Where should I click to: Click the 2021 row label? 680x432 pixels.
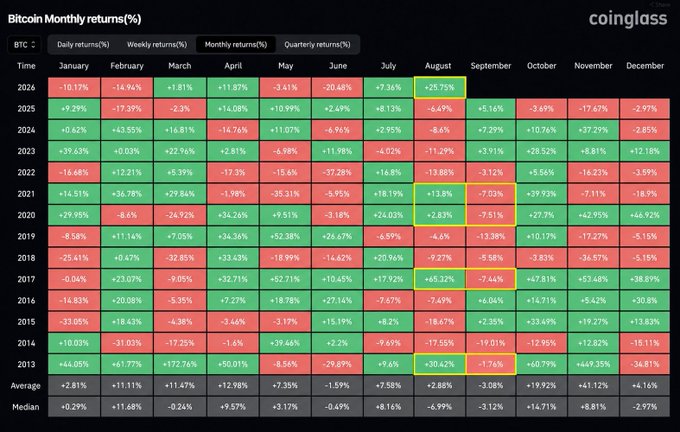26,194
